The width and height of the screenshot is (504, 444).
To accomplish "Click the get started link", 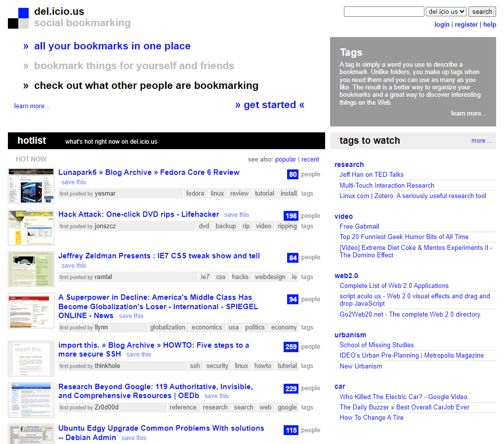I will [270, 105].
